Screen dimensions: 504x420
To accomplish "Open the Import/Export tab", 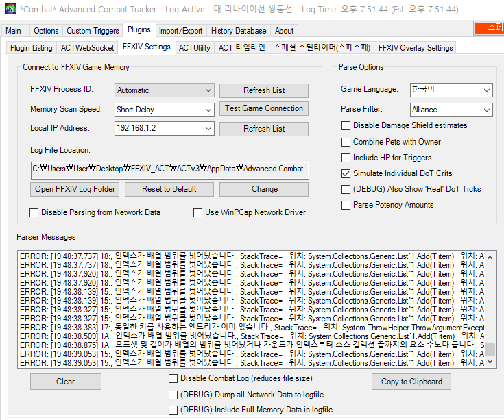I will [180, 31].
